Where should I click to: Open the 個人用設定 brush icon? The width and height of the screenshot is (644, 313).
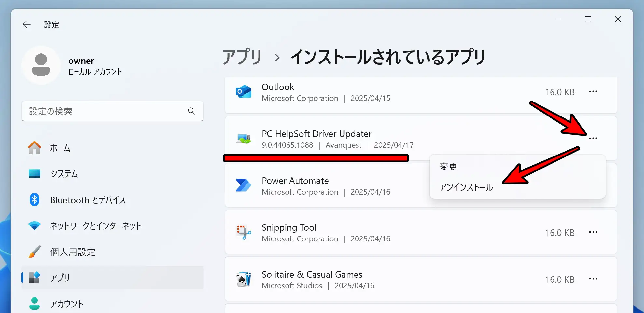coord(35,252)
